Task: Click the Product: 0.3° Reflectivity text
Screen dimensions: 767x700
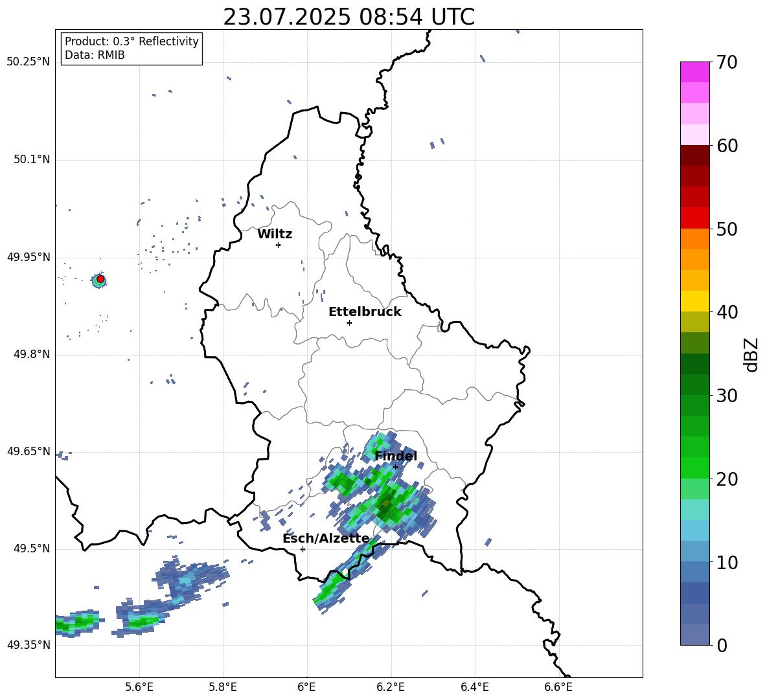Action: 132,41
